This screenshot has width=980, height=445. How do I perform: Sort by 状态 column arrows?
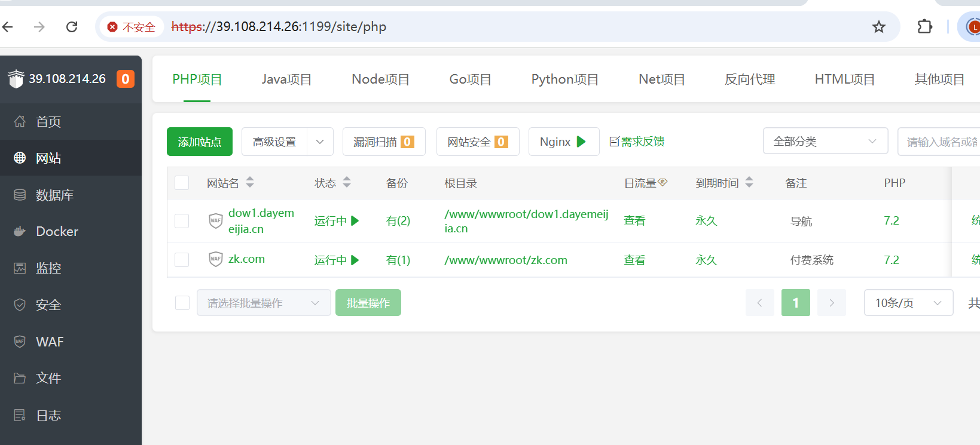(x=347, y=182)
